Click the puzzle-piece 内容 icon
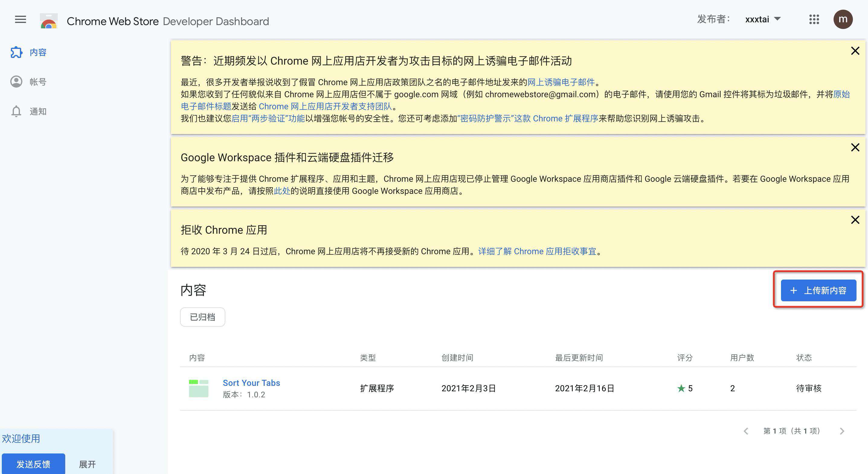The height and width of the screenshot is (474, 868). point(16,52)
